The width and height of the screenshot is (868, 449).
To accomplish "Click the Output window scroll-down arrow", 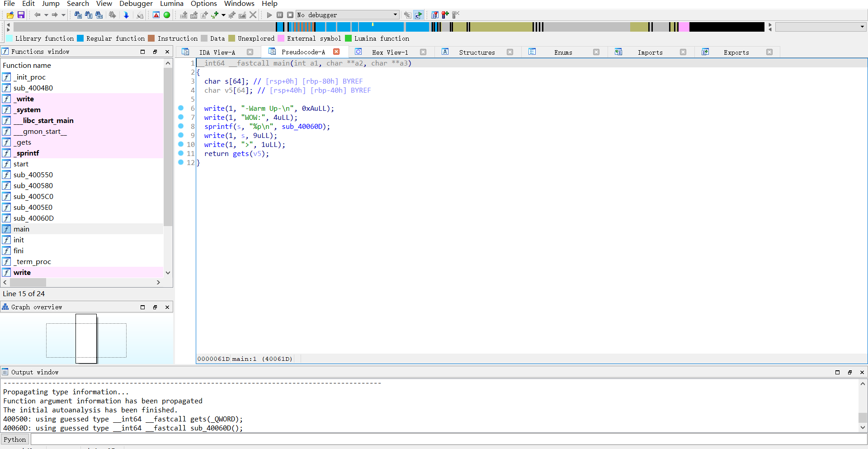I will pos(863,427).
